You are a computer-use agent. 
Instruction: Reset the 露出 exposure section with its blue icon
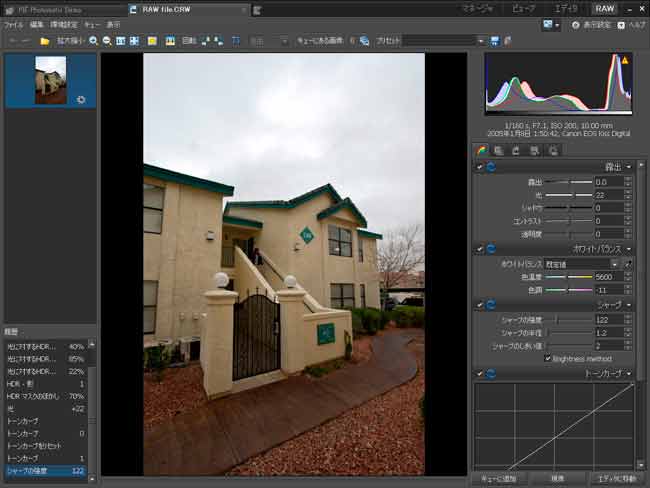coord(490,167)
